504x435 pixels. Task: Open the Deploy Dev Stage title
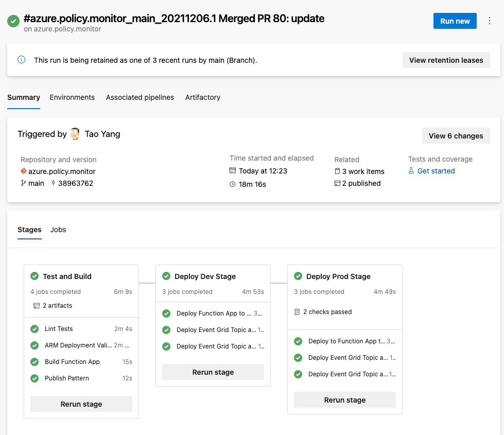click(205, 276)
